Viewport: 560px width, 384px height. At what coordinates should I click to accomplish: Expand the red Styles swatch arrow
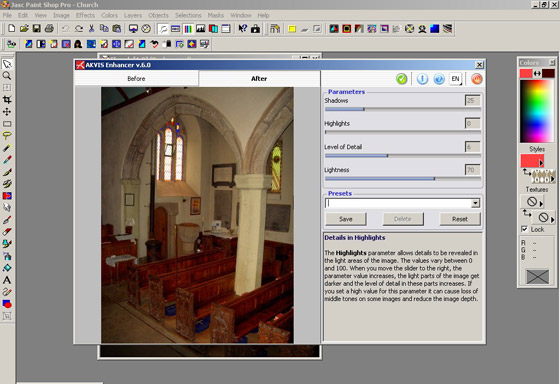tap(541, 163)
